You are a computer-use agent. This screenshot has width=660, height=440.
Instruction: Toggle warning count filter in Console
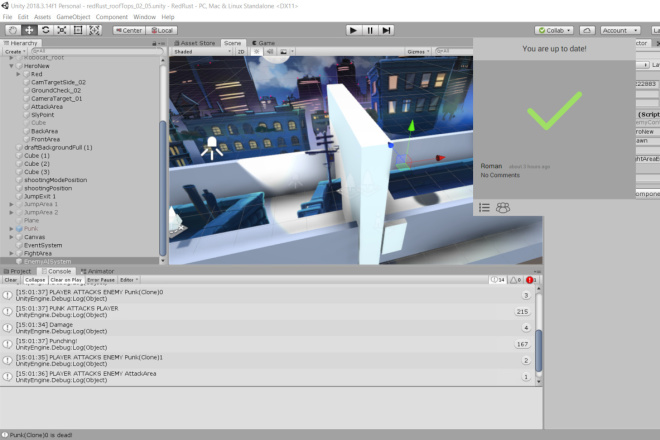[x=516, y=280]
